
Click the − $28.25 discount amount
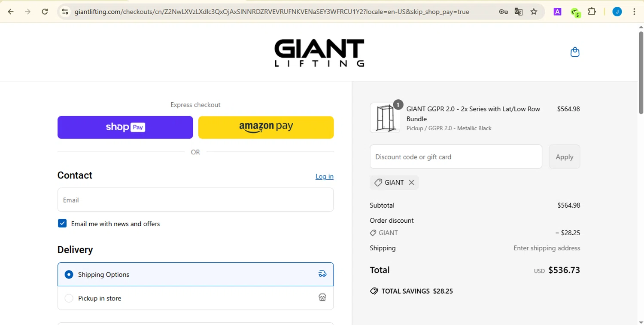point(568,233)
